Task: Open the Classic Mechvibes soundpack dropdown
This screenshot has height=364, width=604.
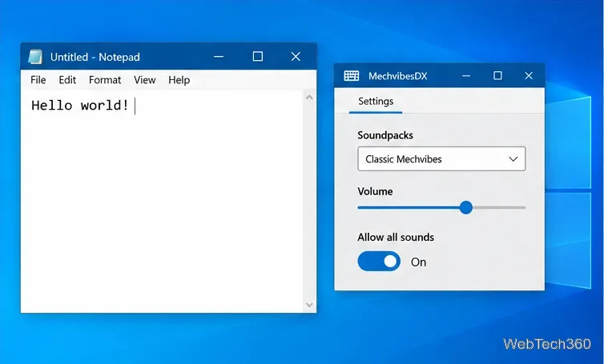Action: (x=441, y=159)
